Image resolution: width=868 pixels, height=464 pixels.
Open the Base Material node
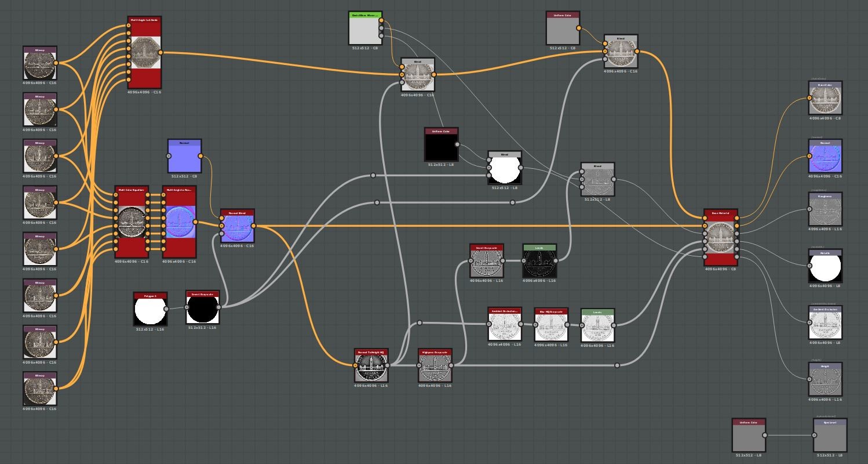(720, 238)
